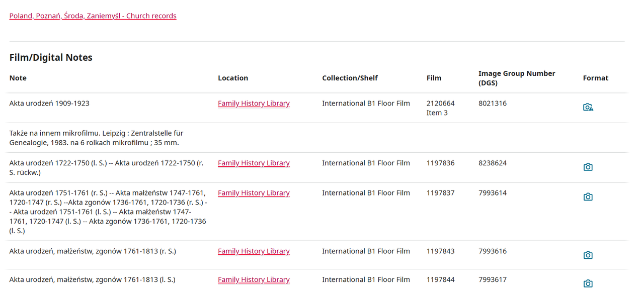Open Family History Library link for film 1197844
This screenshot has width=644, height=294.
(x=254, y=279)
